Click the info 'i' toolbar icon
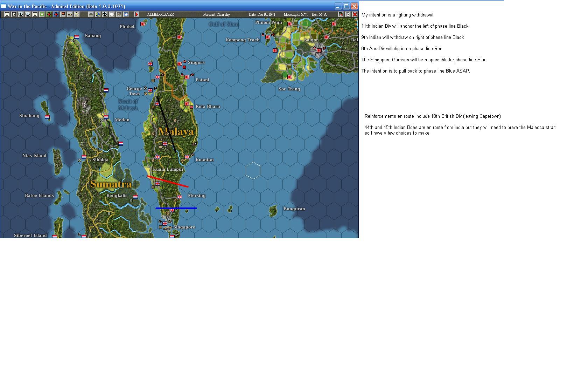Viewport: 588px width, 368px height. click(x=35, y=14)
